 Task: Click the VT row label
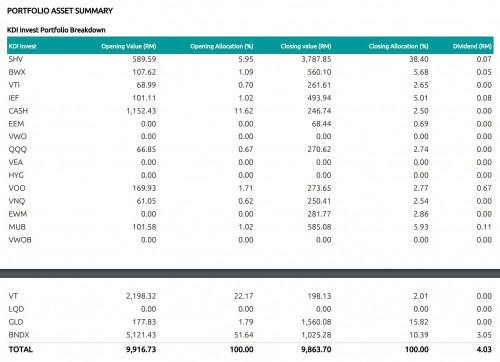tap(13, 296)
